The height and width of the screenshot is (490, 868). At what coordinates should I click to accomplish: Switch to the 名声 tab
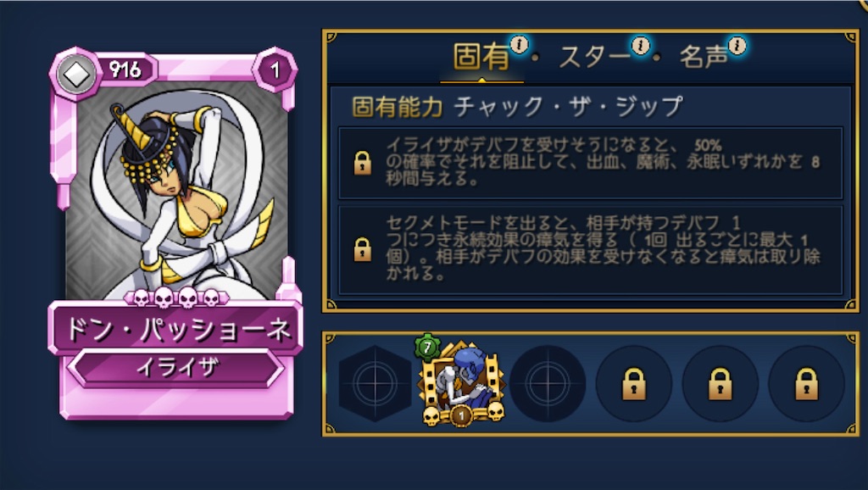tap(703, 57)
